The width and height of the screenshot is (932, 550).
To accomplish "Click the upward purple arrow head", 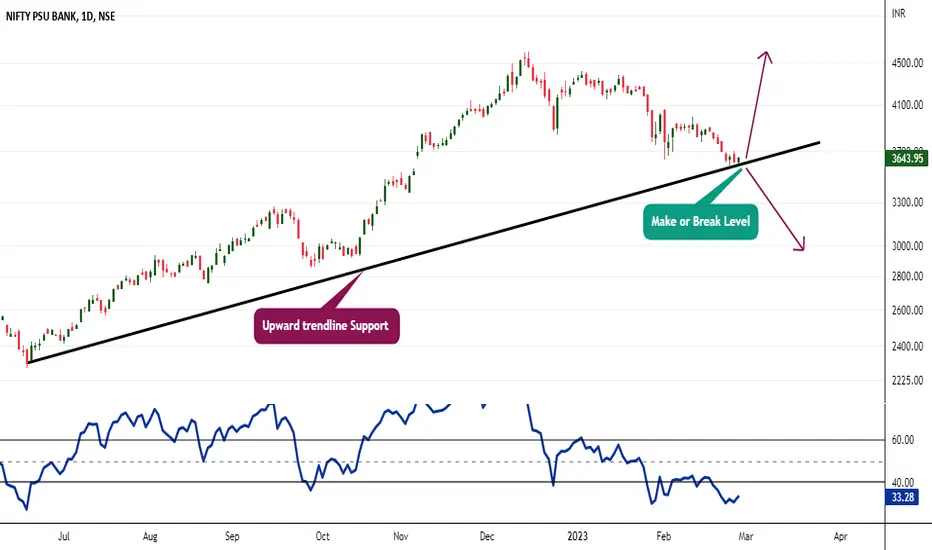I will click(766, 57).
